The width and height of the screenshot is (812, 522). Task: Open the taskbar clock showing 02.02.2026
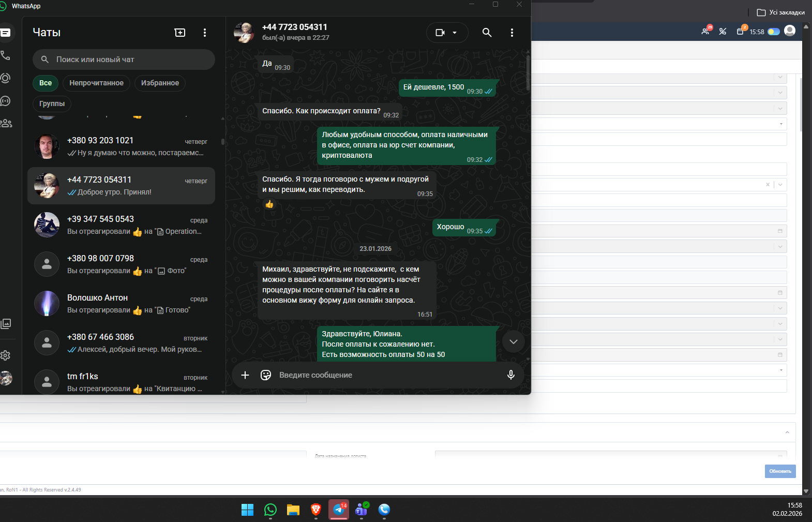787,510
